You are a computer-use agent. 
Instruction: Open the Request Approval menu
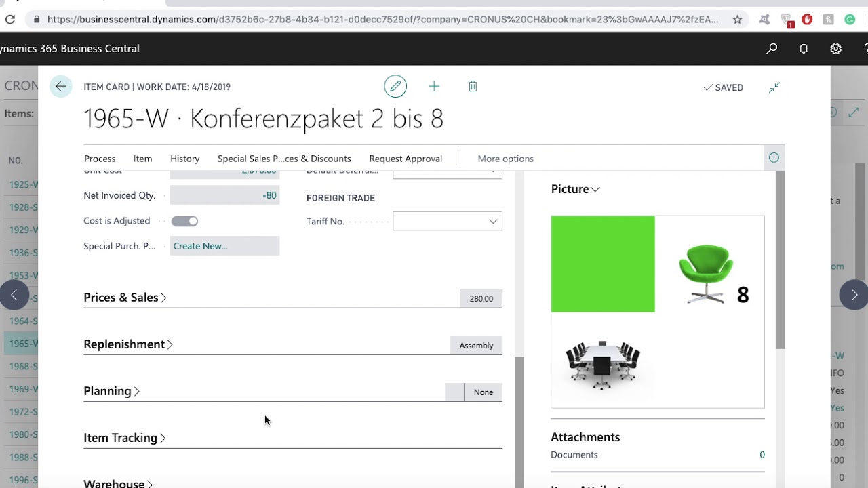tap(406, 158)
